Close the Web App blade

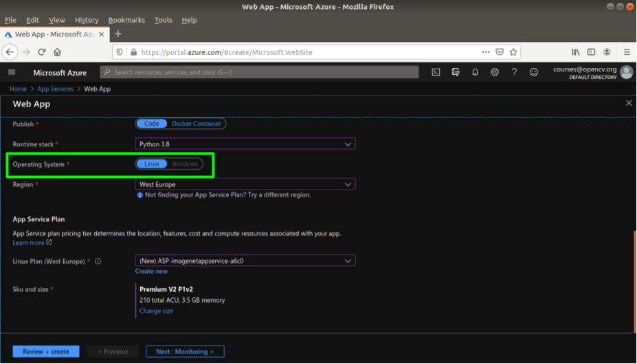pos(629,103)
